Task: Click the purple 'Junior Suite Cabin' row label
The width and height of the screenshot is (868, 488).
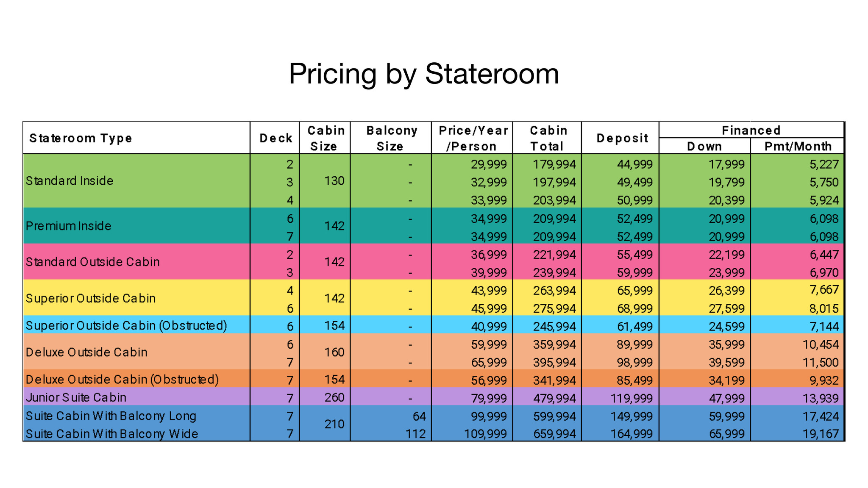Action: click(76, 397)
